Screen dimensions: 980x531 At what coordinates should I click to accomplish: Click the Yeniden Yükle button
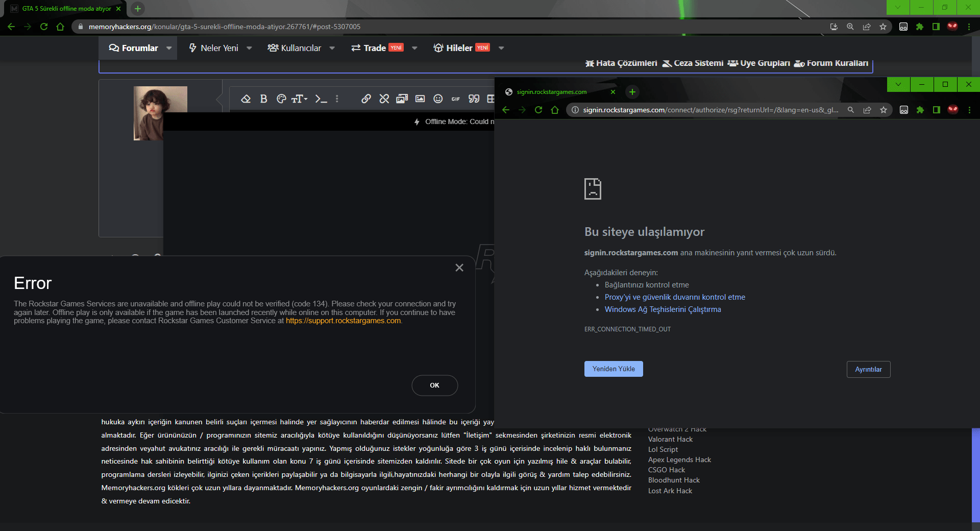(x=614, y=369)
